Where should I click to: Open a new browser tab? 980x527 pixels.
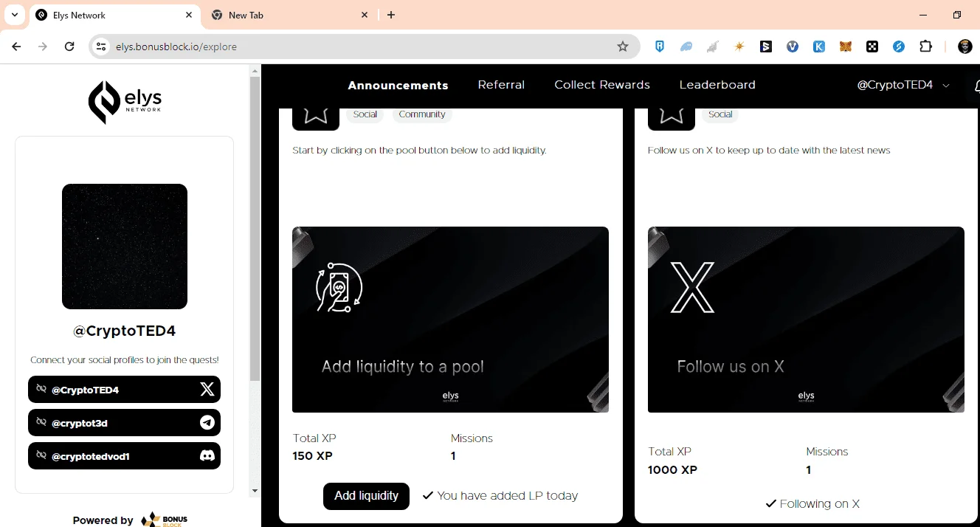[x=391, y=15]
